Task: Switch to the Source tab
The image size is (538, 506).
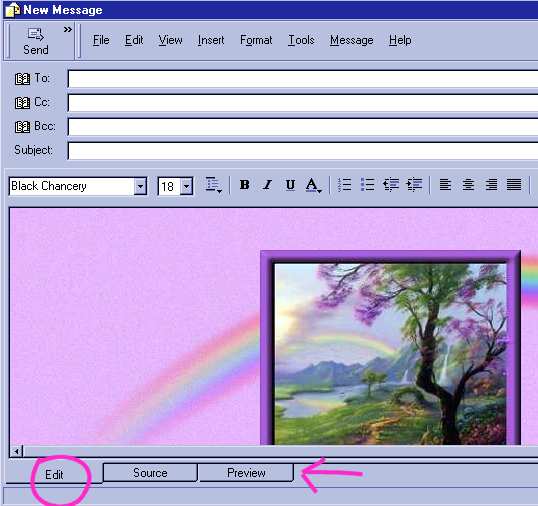Action: 150,473
